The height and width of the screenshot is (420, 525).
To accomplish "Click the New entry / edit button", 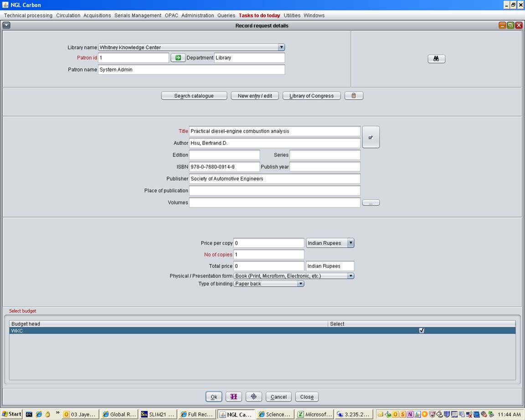I will pos(255,96).
